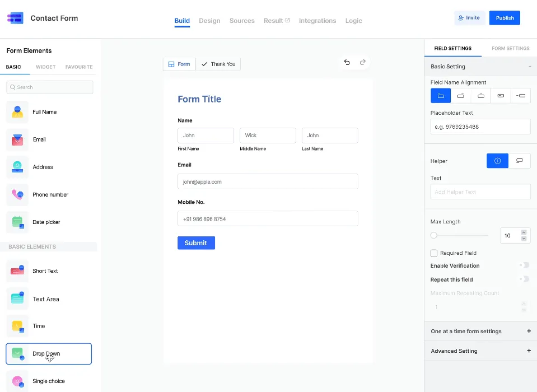Choose fifth field name alignment option
Viewport: 537px width, 392px height.
pyautogui.click(x=521, y=96)
